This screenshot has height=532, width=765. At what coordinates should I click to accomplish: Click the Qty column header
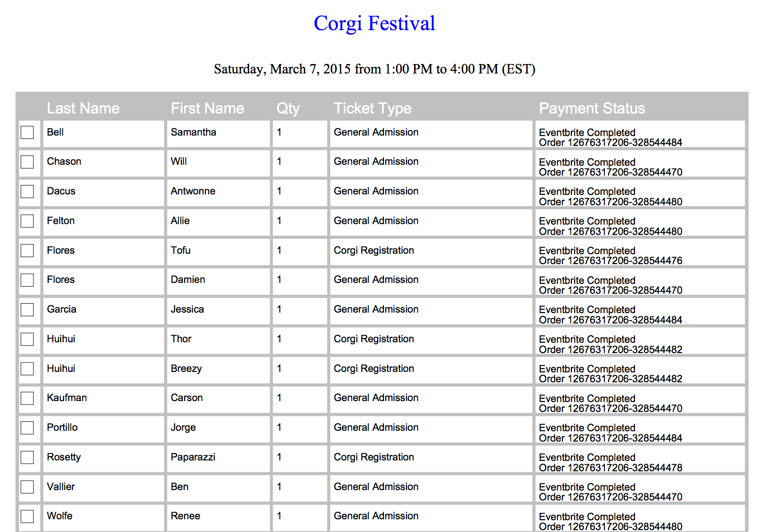[288, 108]
